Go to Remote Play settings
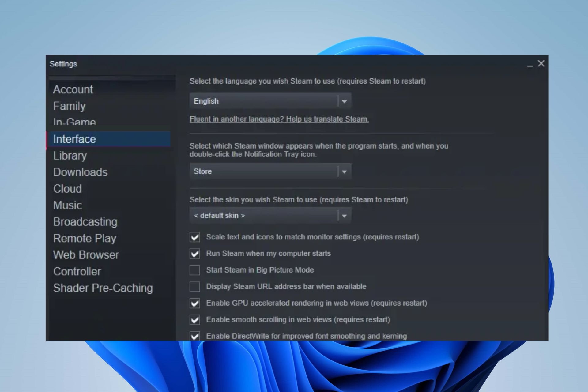The width and height of the screenshot is (588, 392). (85, 238)
